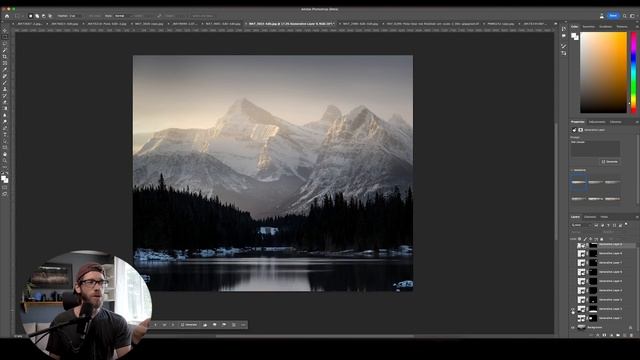Screen dimensions: 640x360
Task: Select the first variation thumbnail
Action: click(579, 182)
